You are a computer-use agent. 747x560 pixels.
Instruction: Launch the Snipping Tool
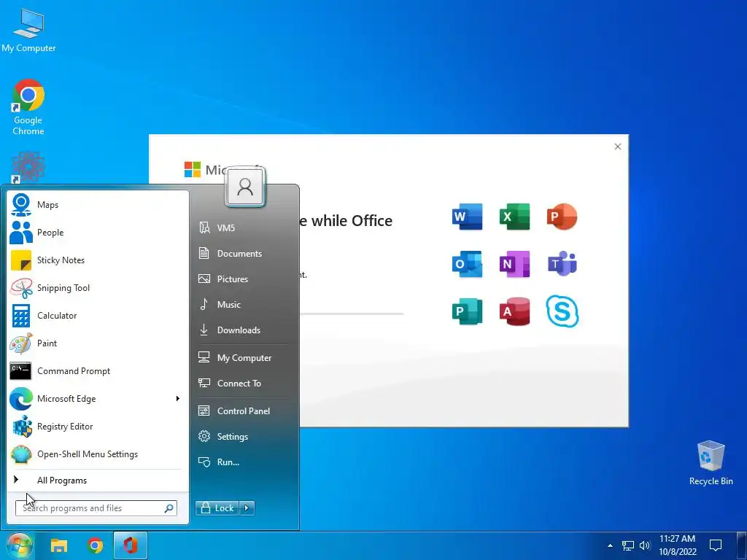coord(98,287)
